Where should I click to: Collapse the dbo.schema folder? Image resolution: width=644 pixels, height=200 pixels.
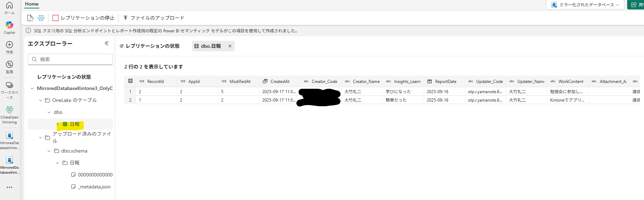[x=49, y=151]
